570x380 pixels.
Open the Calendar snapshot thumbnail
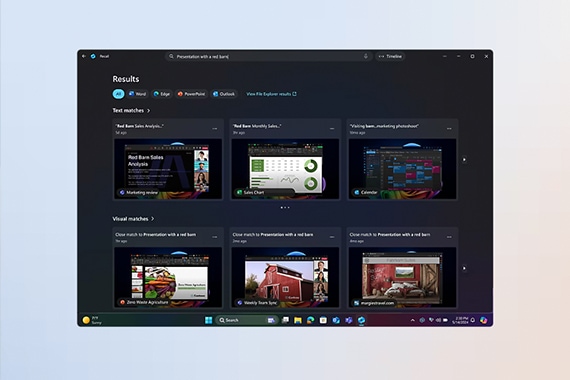click(x=402, y=169)
